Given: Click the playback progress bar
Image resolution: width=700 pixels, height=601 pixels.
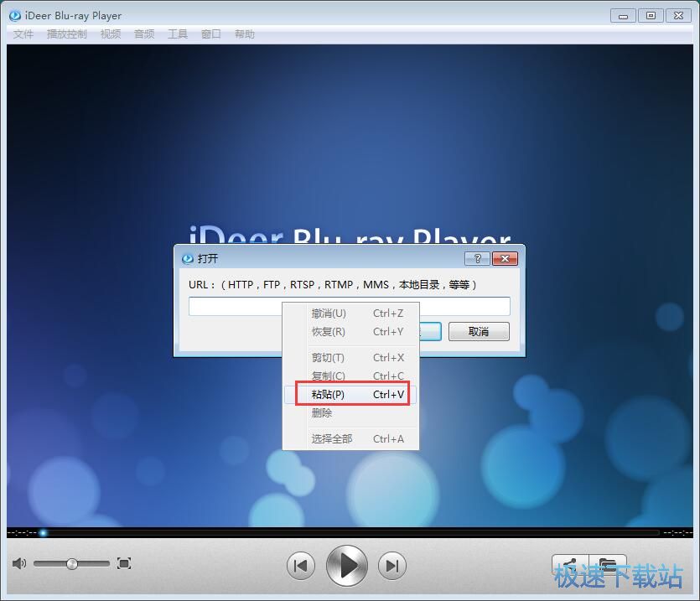Looking at the screenshot, I should (x=350, y=532).
